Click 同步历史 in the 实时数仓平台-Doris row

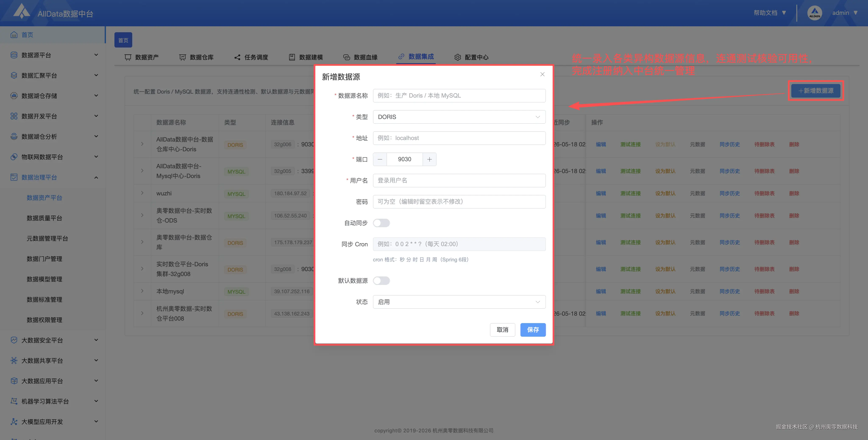point(730,269)
